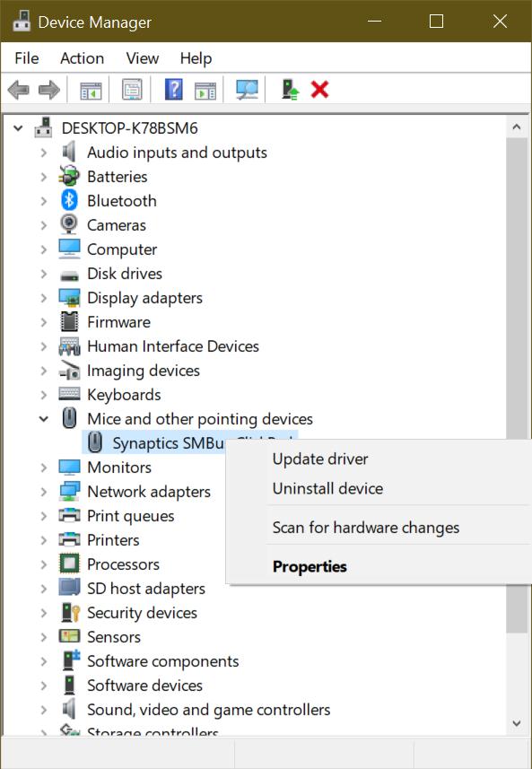Open the Action menu
The height and width of the screenshot is (769, 532).
point(82,58)
